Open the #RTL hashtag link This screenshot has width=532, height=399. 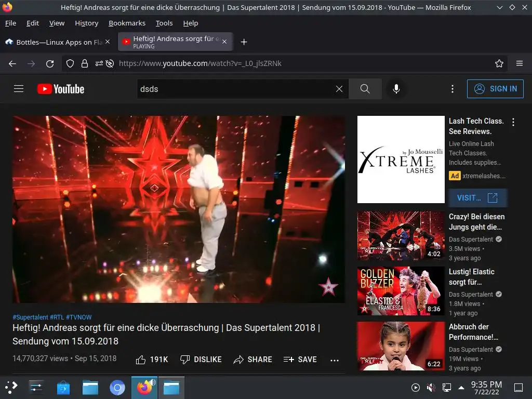pos(57,317)
